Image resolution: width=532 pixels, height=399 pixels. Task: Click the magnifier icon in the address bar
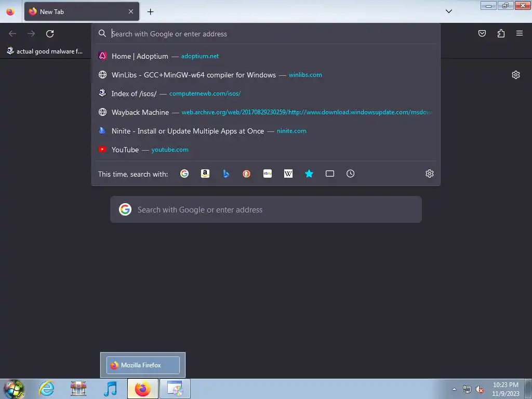pyautogui.click(x=102, y=33)
